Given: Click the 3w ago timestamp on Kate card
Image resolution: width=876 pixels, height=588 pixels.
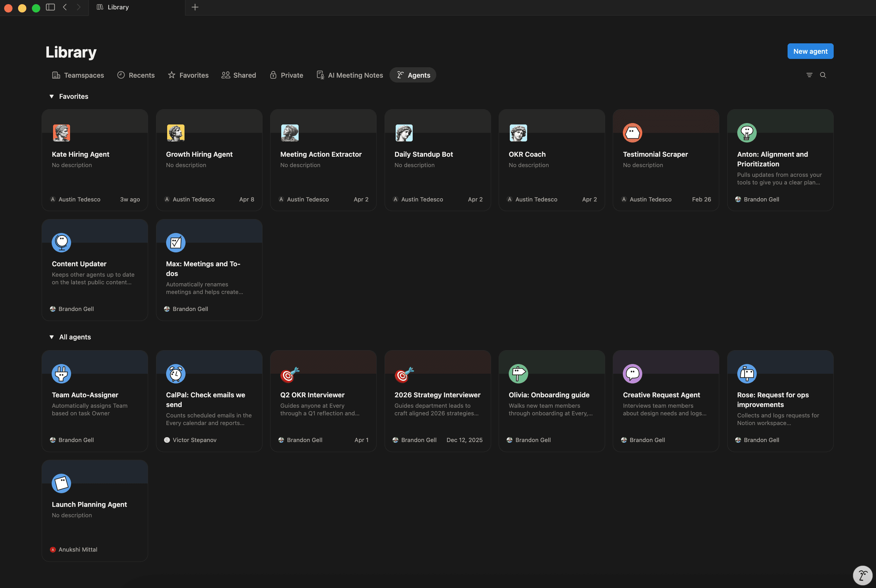Looking at the screenshot, I should coord(130,199).
